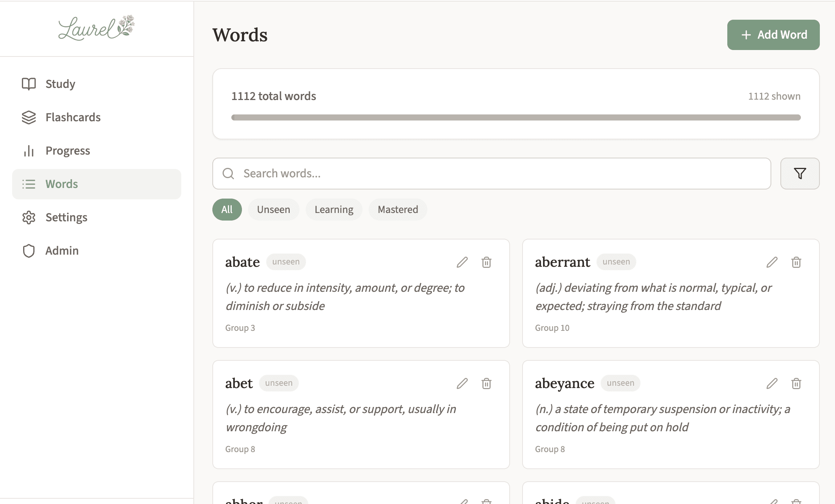Click trash icon on abet card
The height and width of the screenshot is (504, 835).
pos(486,383)
